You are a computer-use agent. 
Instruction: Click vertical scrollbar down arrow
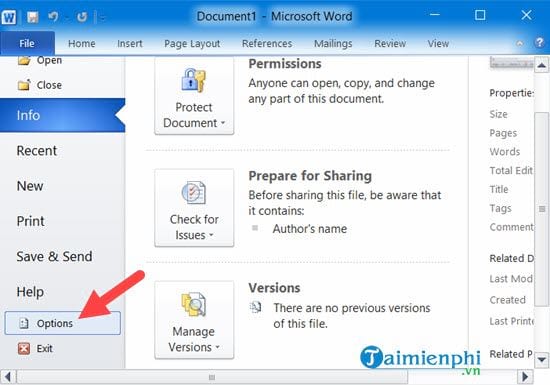tap(542, 360)
